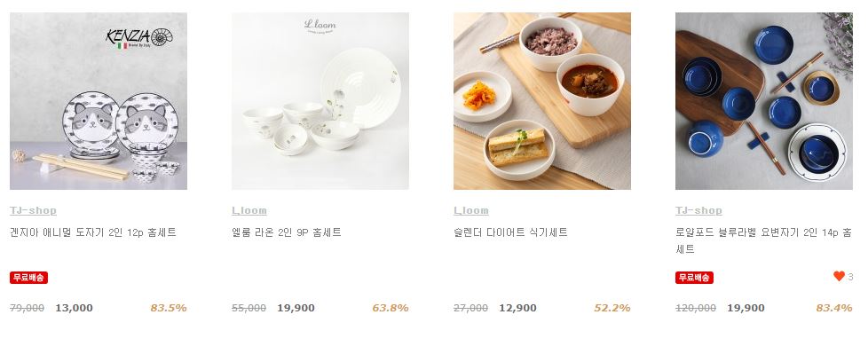This screenshot has height=346, width=868.
Task: Click the 83.5% discount rate
Action: click(169, 308)
